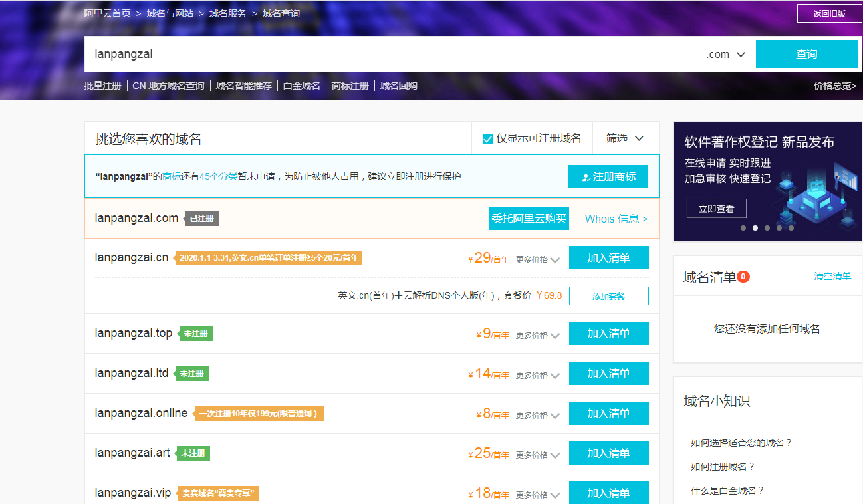Add lanpangzai.cn to list
Screen dimensions: 863x504
click(608, 258)
